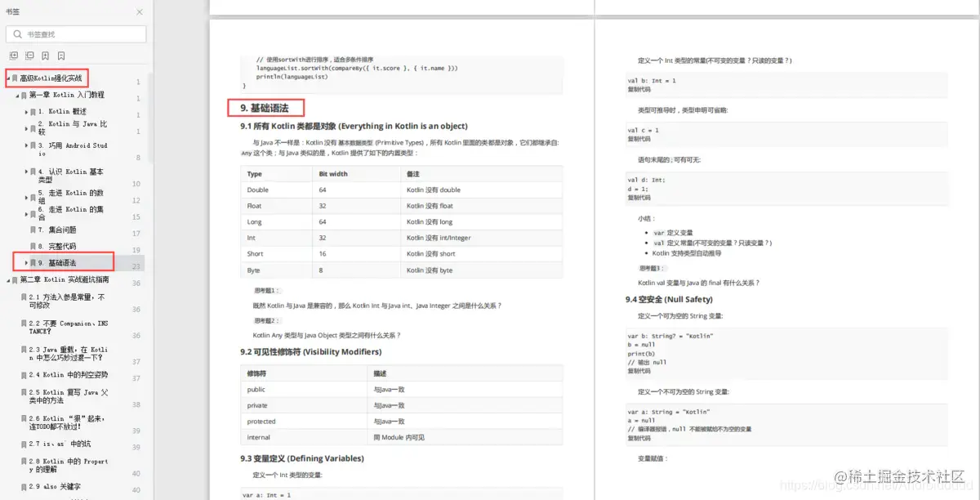Go to bookmark 7. 集合问题
The image size is (980, 500).
[57, 230]
